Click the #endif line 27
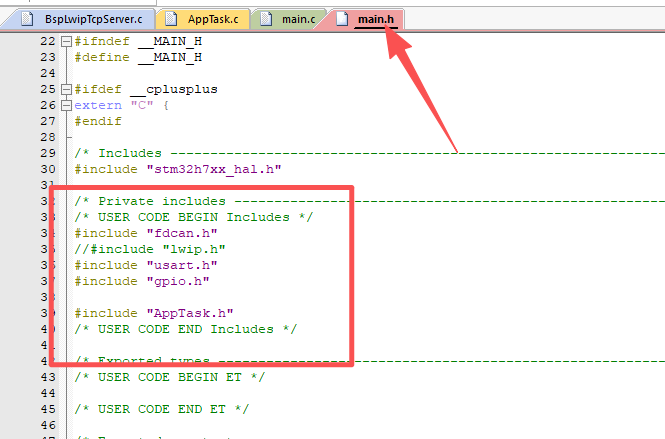This screenshot has width=665, height=439. [x=98, y=121]
